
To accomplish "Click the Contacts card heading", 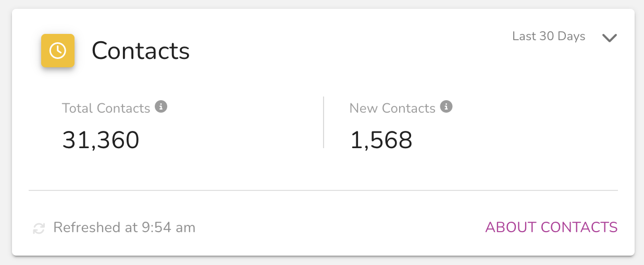I will coord(141,51).
